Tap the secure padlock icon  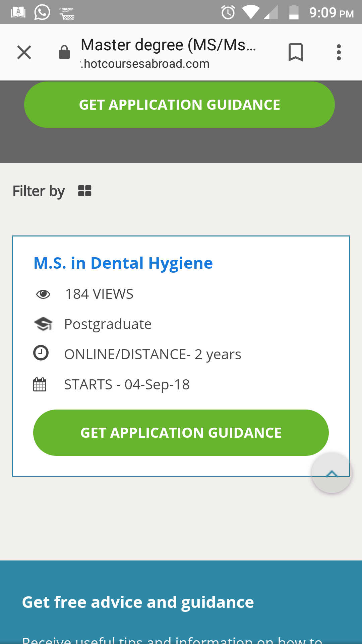pyautogui.click(x=64, y=52)
